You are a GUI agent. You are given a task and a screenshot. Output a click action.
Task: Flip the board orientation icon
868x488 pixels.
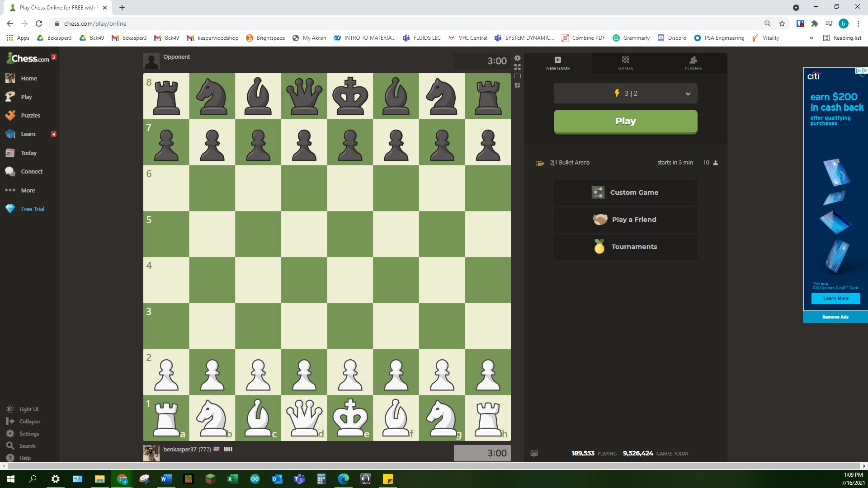point(517,85)
